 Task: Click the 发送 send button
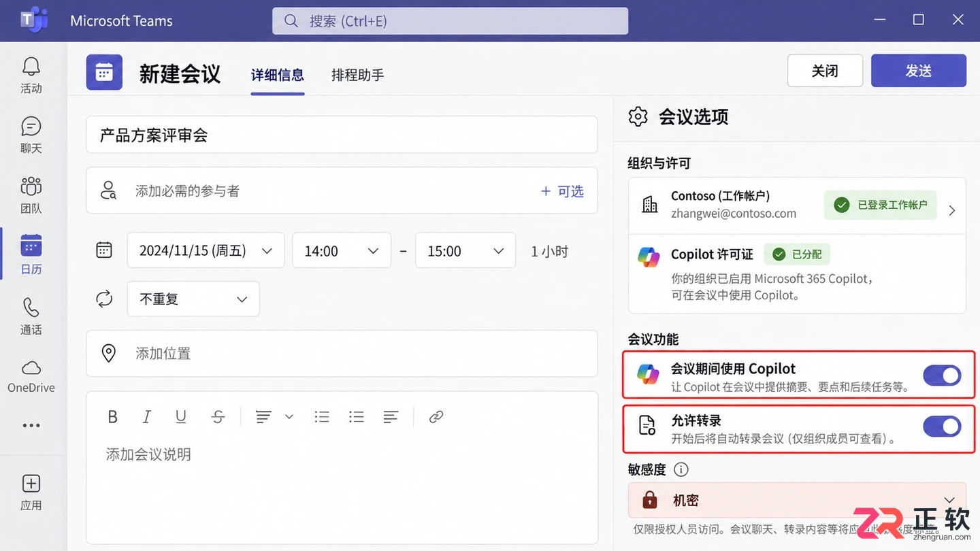point(919,71)
